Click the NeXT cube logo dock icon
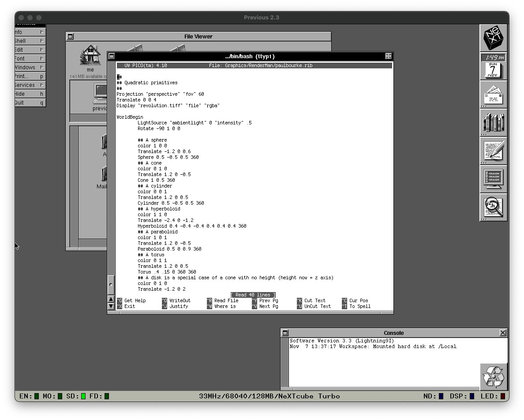The image size is (524, 420). coord(493,38)
